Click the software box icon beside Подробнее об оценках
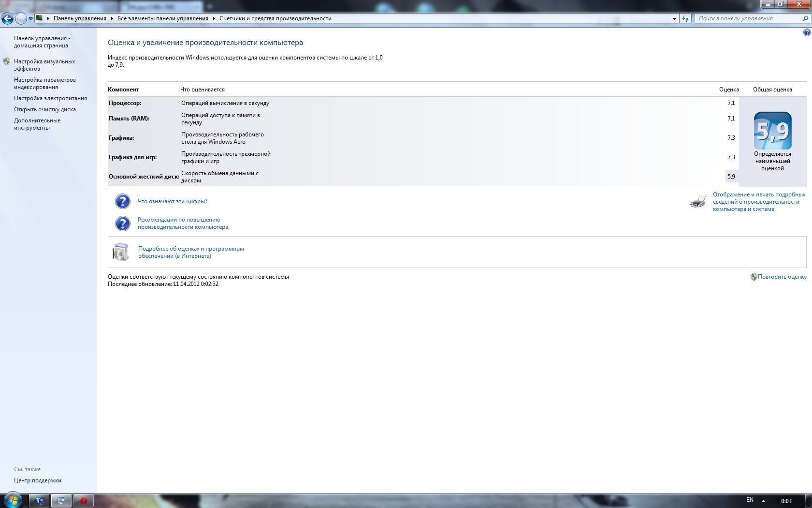 tap(121, 252)
